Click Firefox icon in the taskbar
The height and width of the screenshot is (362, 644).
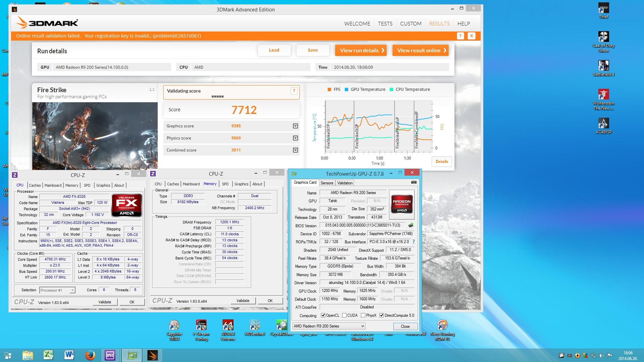pyautogui.click(x=90, y=355)
